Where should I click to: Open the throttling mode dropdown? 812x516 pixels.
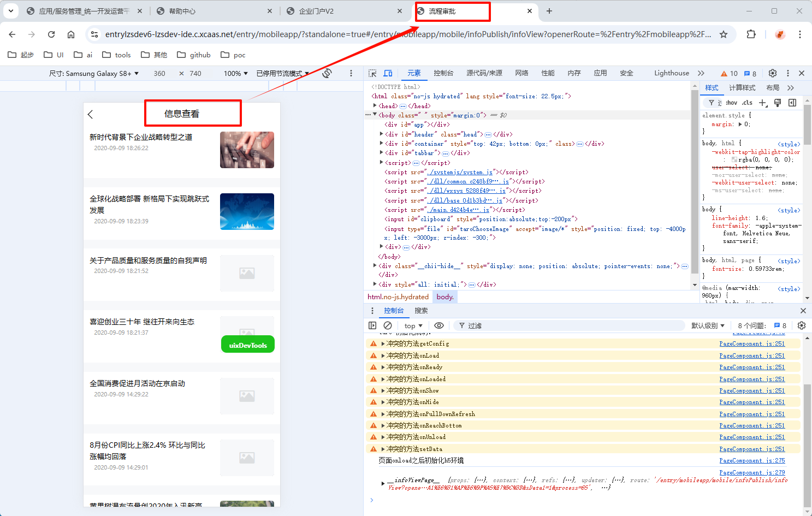[283, 73]
